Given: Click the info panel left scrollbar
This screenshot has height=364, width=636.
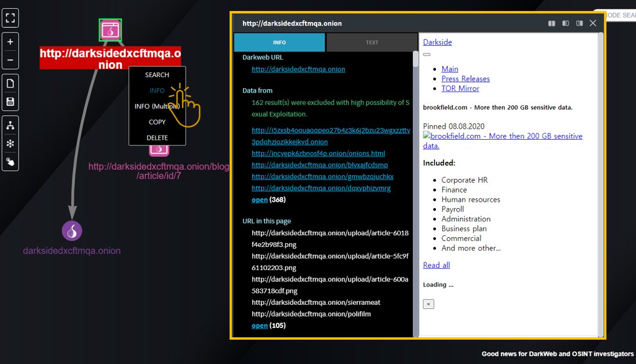Looking at the screenshot, I should tap(415, 59).
